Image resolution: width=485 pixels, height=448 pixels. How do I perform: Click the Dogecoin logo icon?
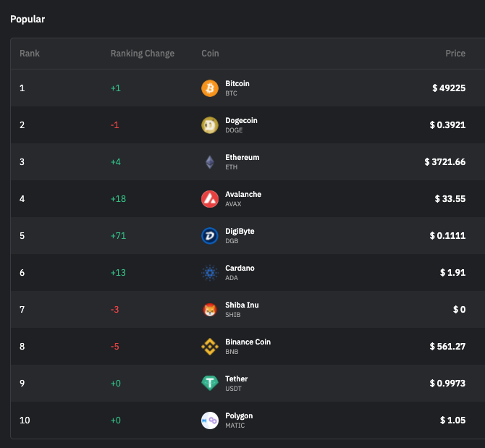point(209,125)
